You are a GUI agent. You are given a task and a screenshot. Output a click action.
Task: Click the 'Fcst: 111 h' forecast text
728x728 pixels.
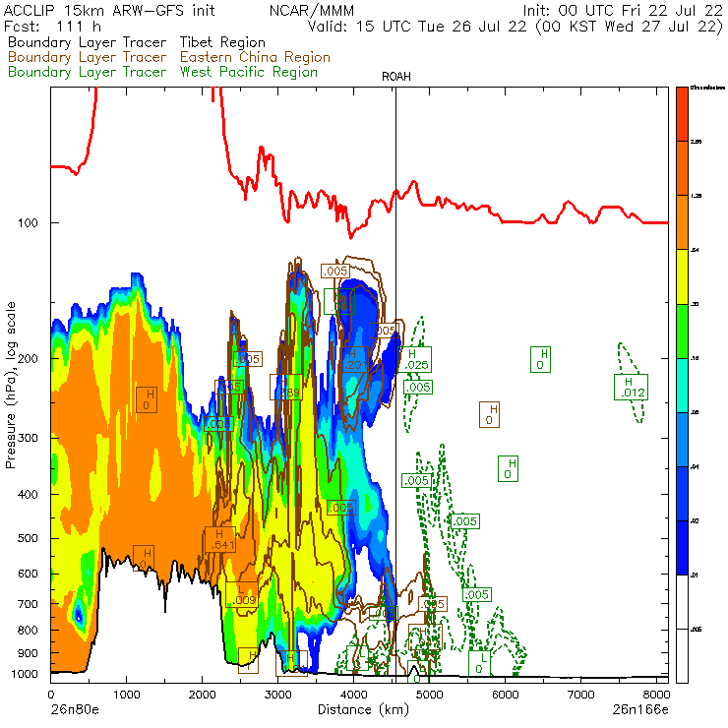pyautogui.click(x=52, y=27)
